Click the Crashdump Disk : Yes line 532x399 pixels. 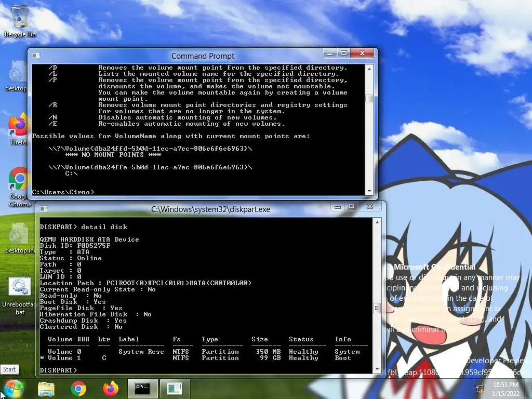[83, 320]
